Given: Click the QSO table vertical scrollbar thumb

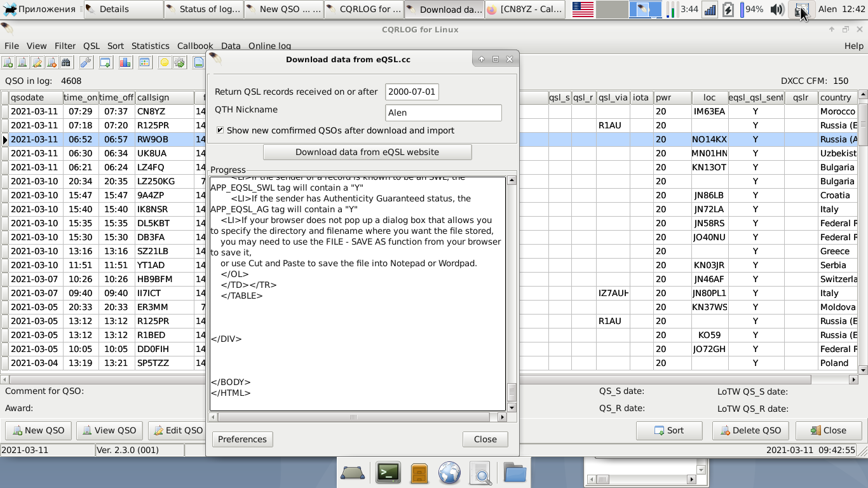Looking at the screenshot, I should tap(863, 124).
